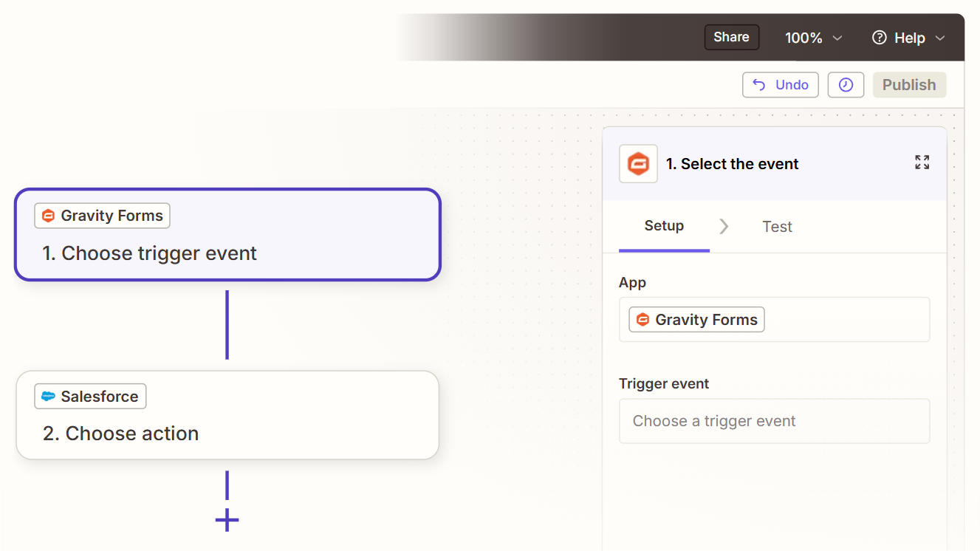Open the 100% zoom level dropdown
The width and height of the screenshot is (980, 551).
(813, 38)
